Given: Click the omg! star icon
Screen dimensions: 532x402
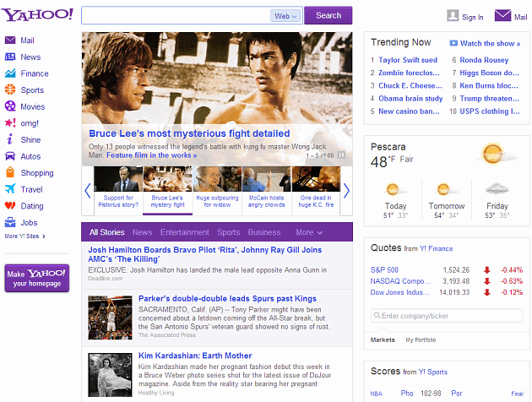Looking at the screenshot, I should pyautogui.click(x=10, y=122).
